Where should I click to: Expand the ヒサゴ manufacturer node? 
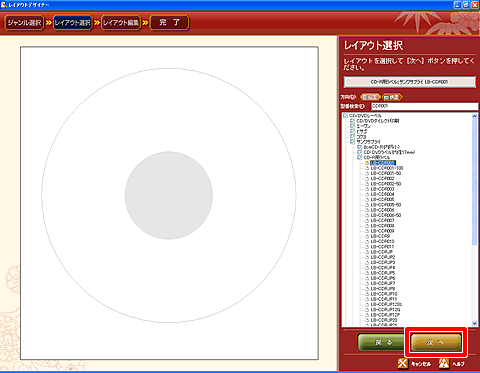(x=352, y=131)
